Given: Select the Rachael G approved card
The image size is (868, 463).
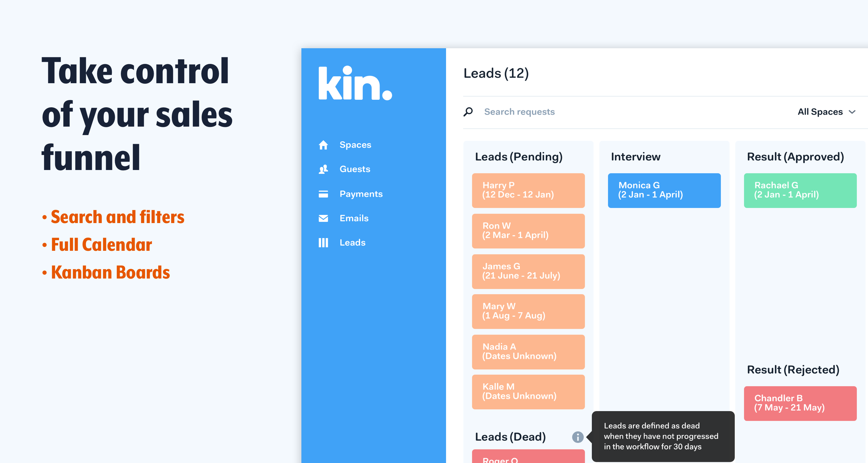Looking at the screenshot, I should [x=800, y=191].
